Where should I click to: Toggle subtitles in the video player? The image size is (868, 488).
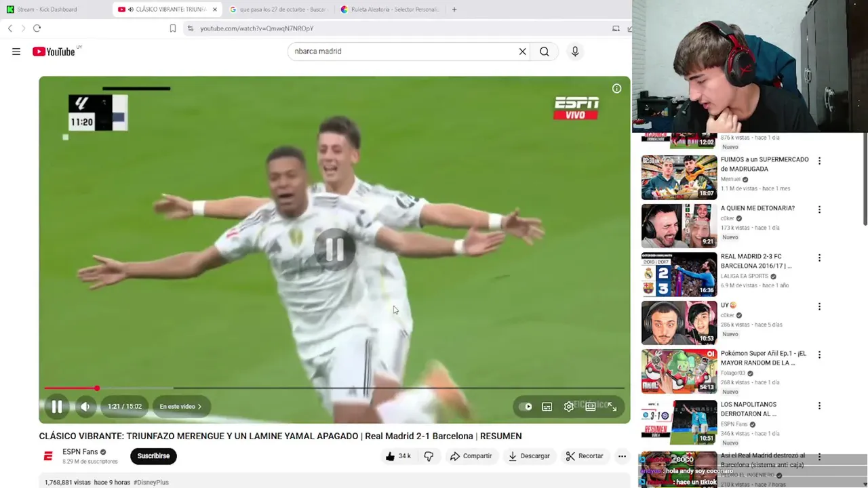(547, 407)
